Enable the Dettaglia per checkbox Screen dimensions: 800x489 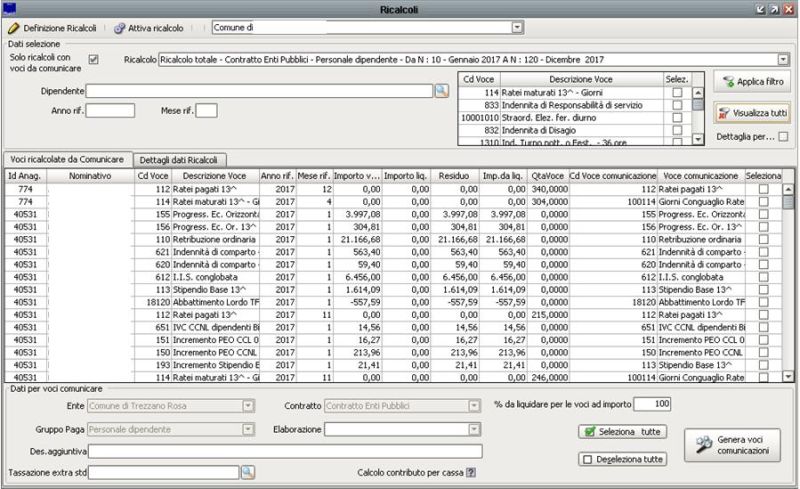tap(783, 136)
